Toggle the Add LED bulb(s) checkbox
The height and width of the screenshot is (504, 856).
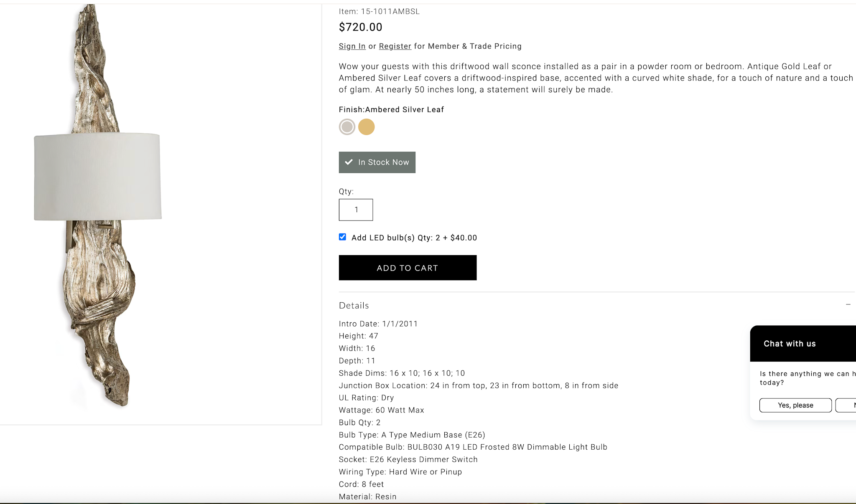(x=343, y=237)
